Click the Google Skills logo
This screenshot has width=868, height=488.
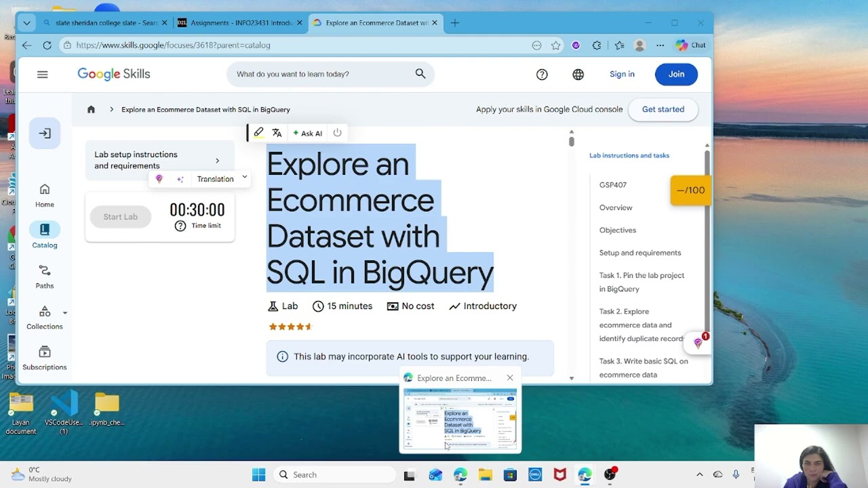click(113, 75)
